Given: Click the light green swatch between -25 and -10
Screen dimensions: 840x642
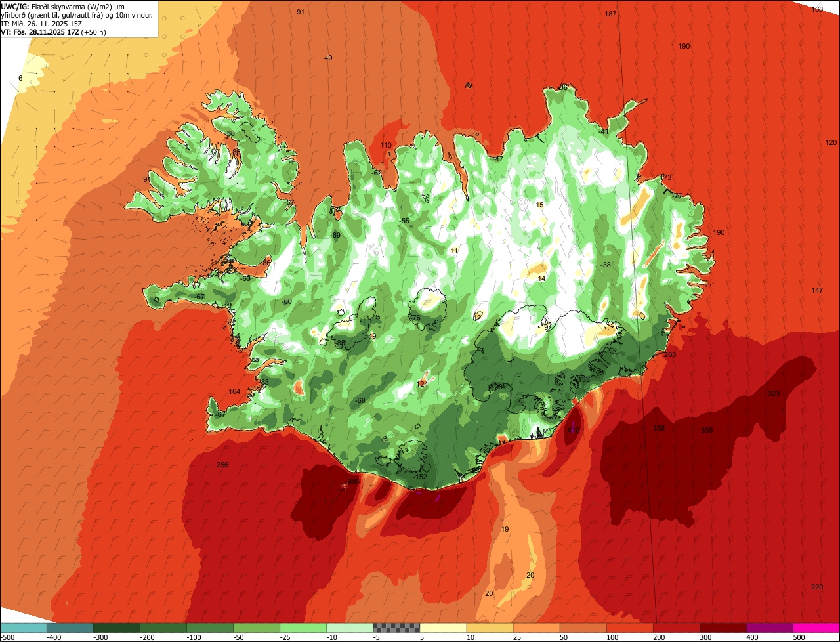Looking at the screenshot, I should pos(303,628).
